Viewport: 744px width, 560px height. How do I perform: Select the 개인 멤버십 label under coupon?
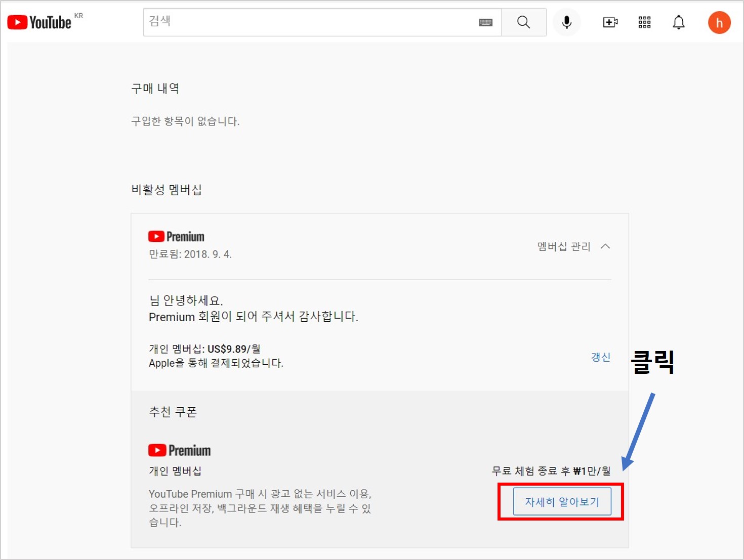(175, 471)
